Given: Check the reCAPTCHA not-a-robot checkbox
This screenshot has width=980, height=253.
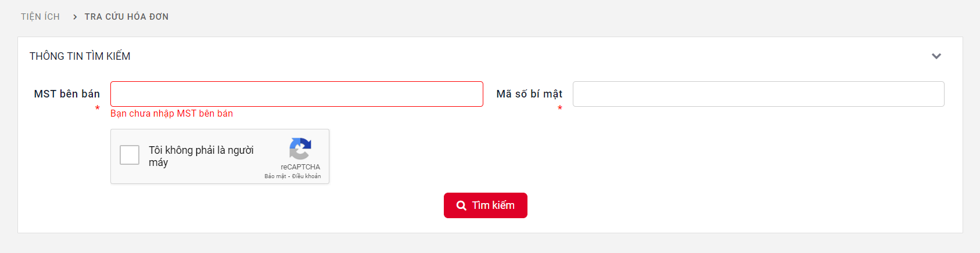Looking at the screenshot, I should pos(130,156).
